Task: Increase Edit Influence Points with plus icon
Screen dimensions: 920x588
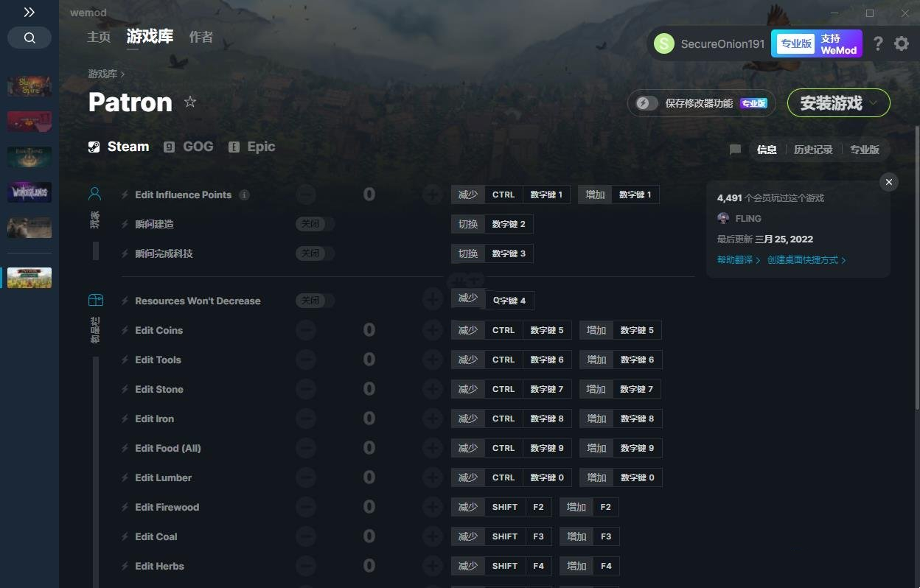Action: pos(433,195)
